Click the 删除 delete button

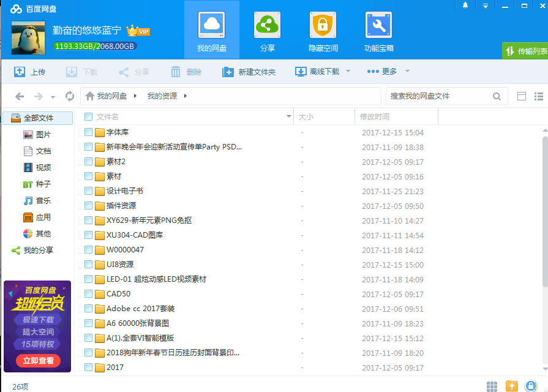186,72
